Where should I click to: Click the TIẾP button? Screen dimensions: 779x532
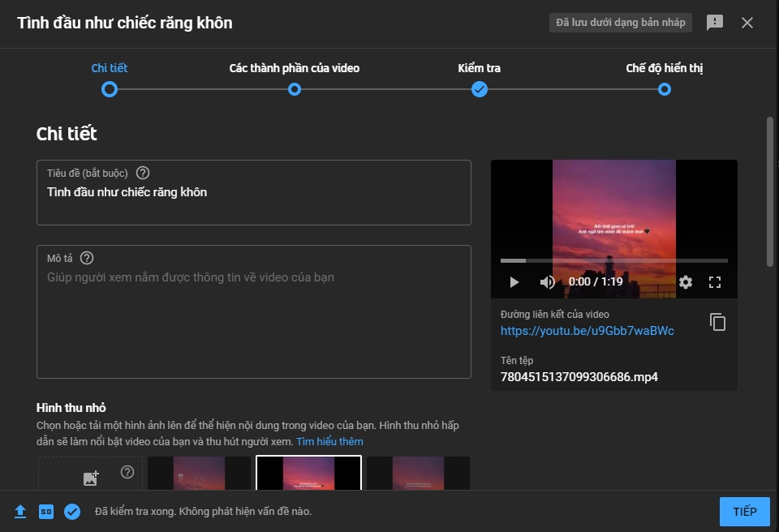(x=744, y=511)
